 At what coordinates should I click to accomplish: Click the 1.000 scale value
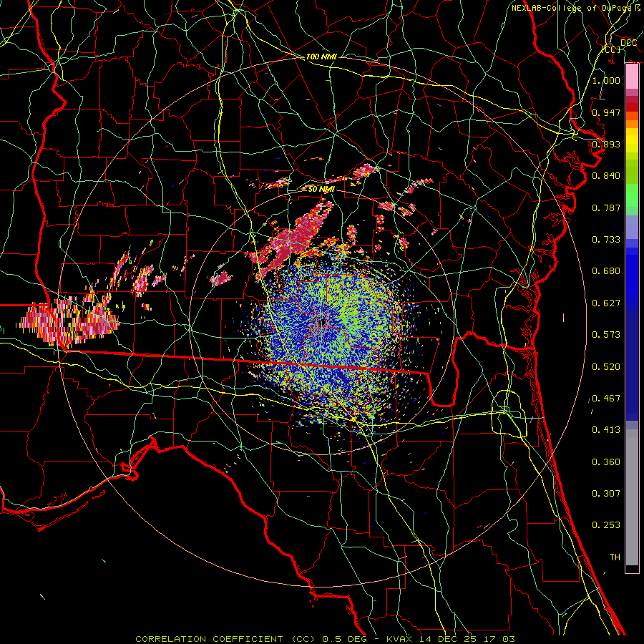tap(606, 80)
